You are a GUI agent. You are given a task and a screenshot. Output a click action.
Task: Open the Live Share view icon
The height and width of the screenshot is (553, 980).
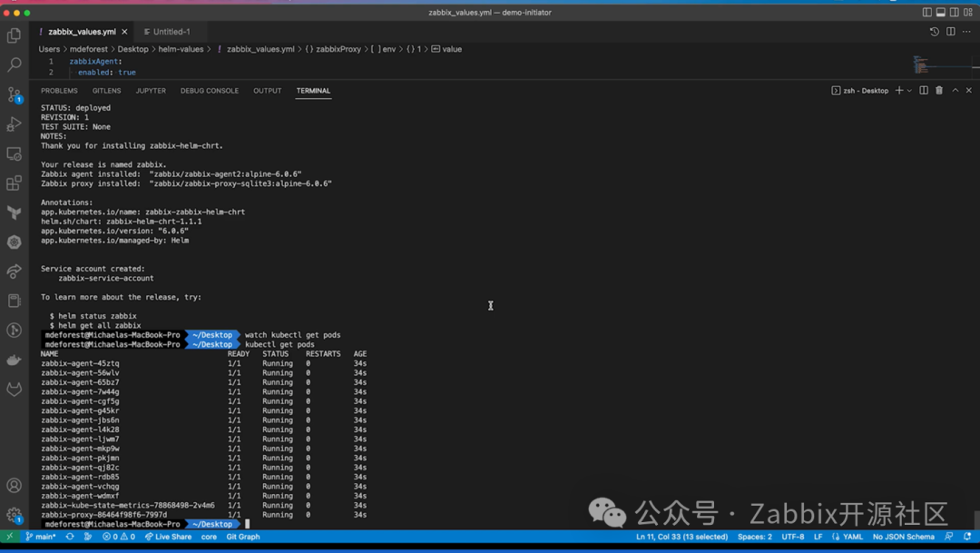[x=14, y=272]
